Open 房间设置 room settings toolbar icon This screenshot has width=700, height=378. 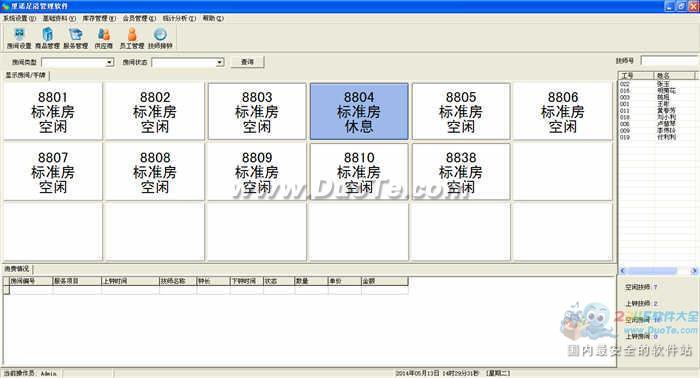[x=19, y=38]
